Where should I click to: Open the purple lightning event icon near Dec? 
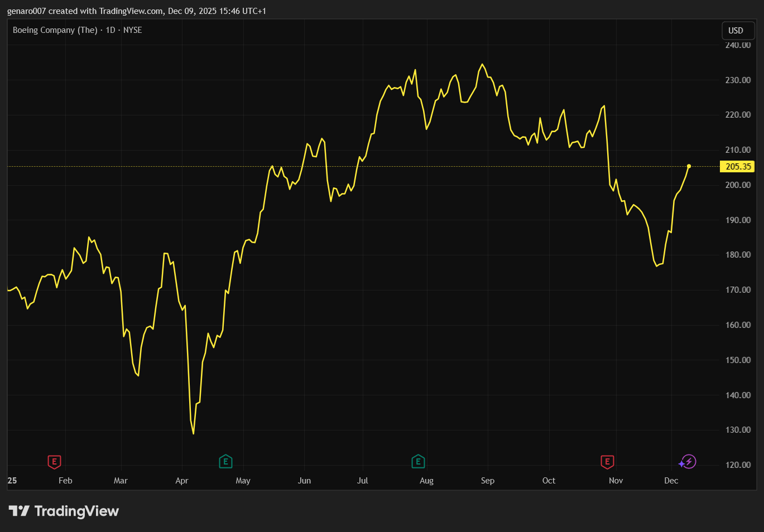click(x=688, y=462)
